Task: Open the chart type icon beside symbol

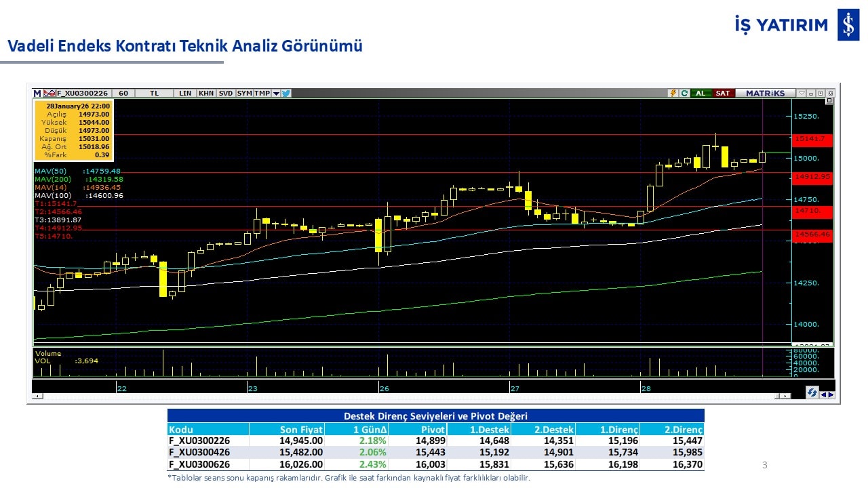Action: click(x=50, y=94)
